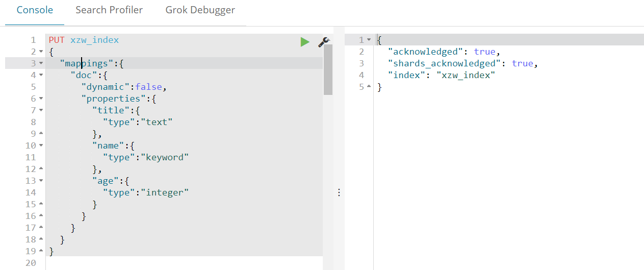
Task: Click the pane splitter handle dots
Action: [339, 192]
